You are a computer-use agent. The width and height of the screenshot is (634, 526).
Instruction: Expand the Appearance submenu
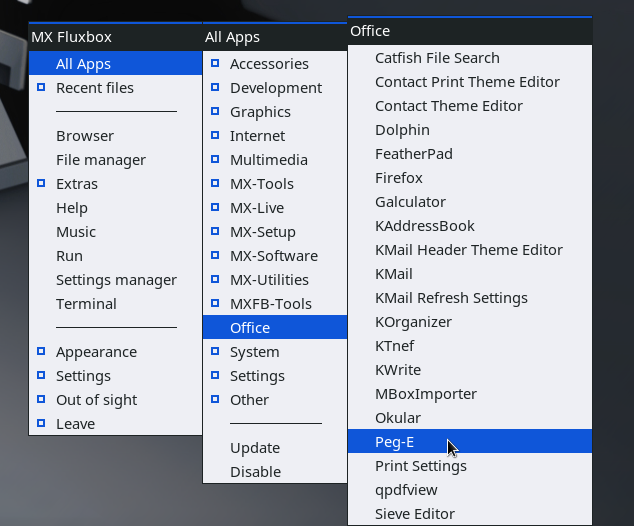coord(115,352)
